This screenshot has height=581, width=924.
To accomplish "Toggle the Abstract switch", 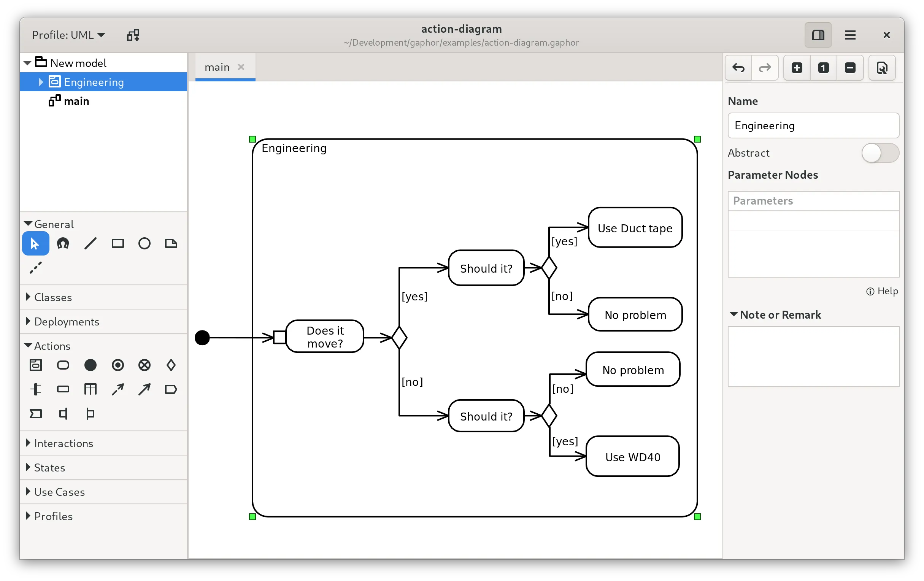I will [880, 153].
